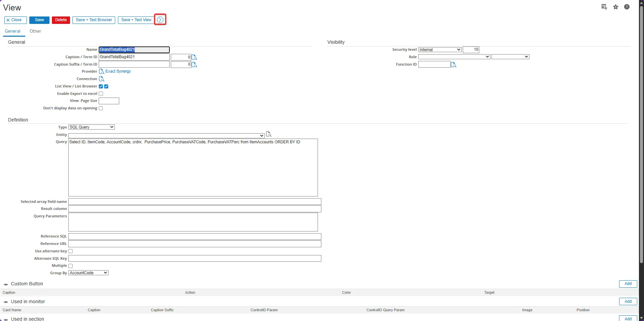This screenshot has width=644, height=321.
Task: Tick Don't display data on opening
Action: (x=101, y=108)
